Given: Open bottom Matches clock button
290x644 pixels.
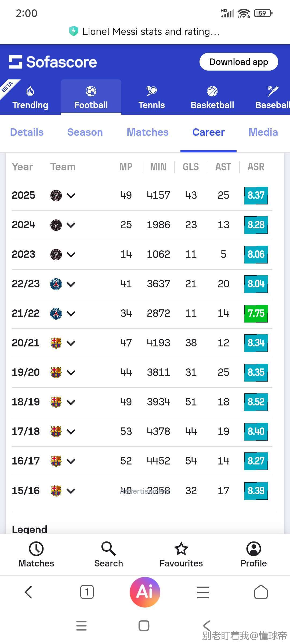Looking at the screenshot, I should [x=36, y=549].
